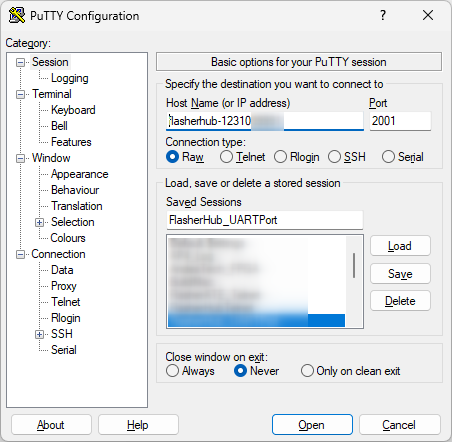
Task: Click the Load session button
Action: coord(400,246)
